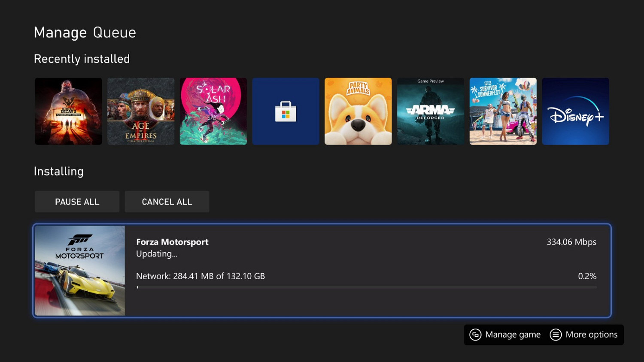Open the Solar Ash game tile
The height and width of the screenshot is (362, 644).
tap(213, 111)
